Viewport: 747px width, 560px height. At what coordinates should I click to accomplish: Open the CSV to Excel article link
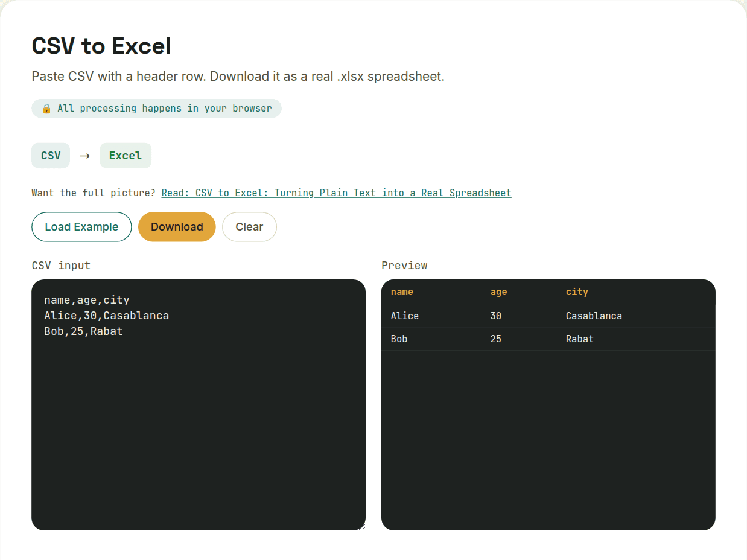336,193
